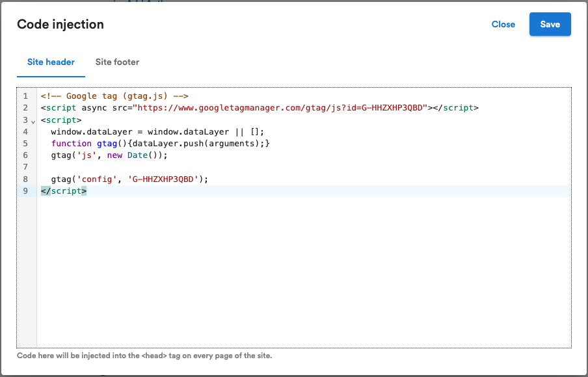
Task: Save the code injection changes
Action: (550, 24)
